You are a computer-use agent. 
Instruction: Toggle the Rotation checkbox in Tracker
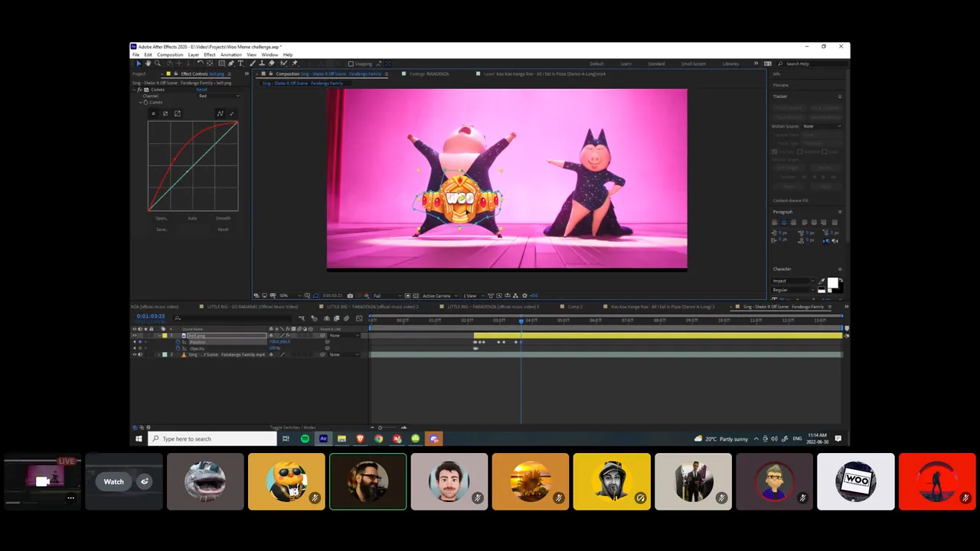click(x=799, y=152)
